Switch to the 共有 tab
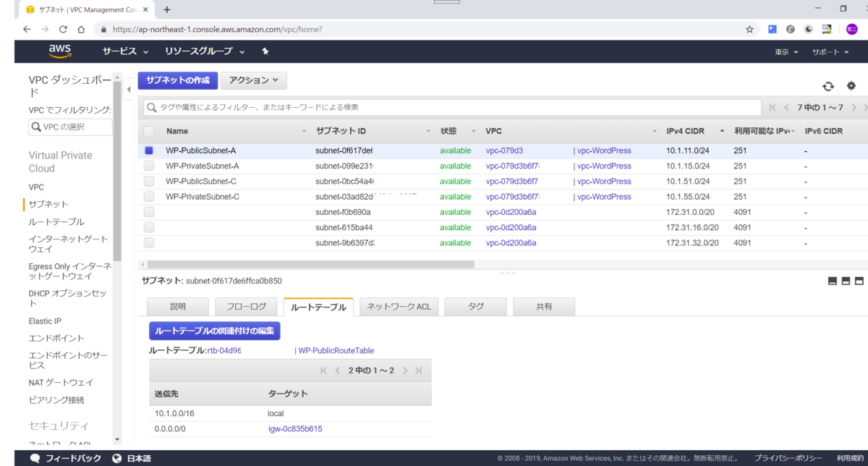The width and height of the screenshot is (868, 466). (544, 307)
